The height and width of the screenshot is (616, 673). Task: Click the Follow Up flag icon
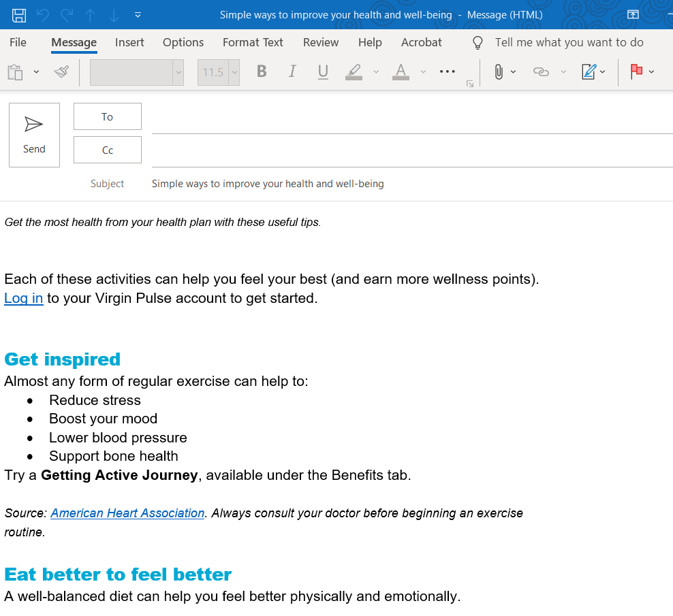pyautogui.click(x=637, y=72)
